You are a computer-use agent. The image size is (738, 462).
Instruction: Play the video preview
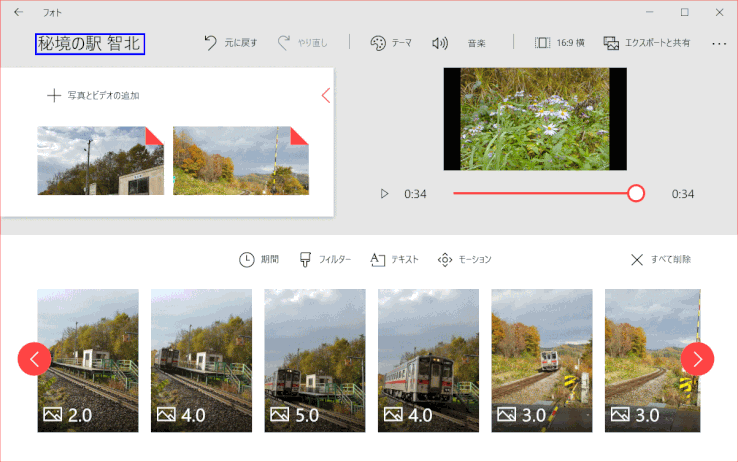click(x=384, y=194)
